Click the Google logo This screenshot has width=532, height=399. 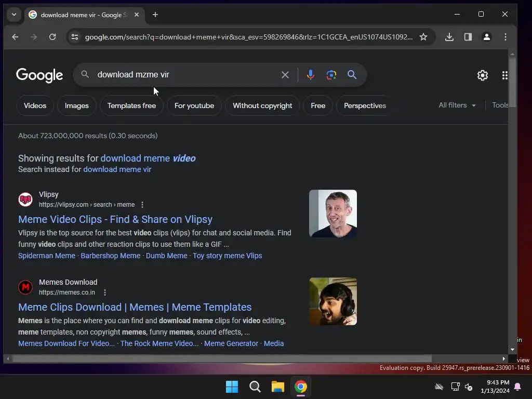tap(39, 75)
